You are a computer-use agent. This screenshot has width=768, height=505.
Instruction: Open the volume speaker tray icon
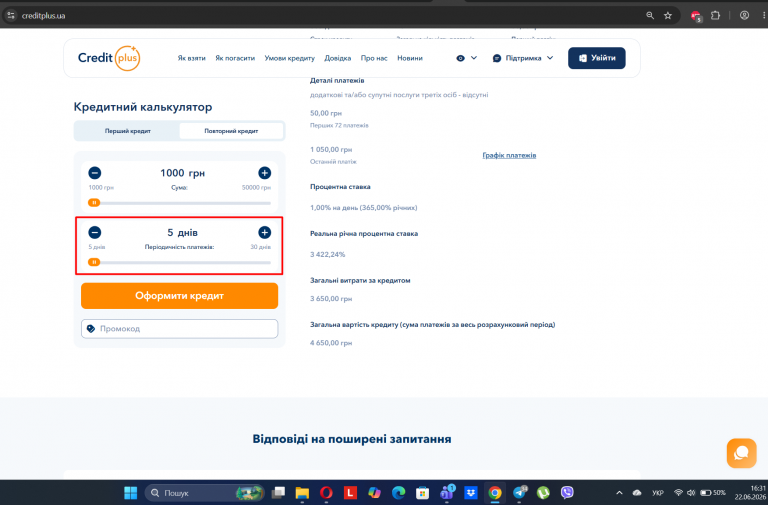[691, 493]
